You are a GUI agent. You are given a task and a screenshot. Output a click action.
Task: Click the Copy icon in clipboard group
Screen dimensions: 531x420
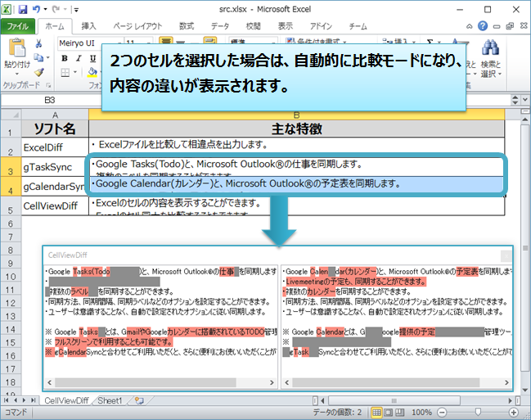point(38,57)
